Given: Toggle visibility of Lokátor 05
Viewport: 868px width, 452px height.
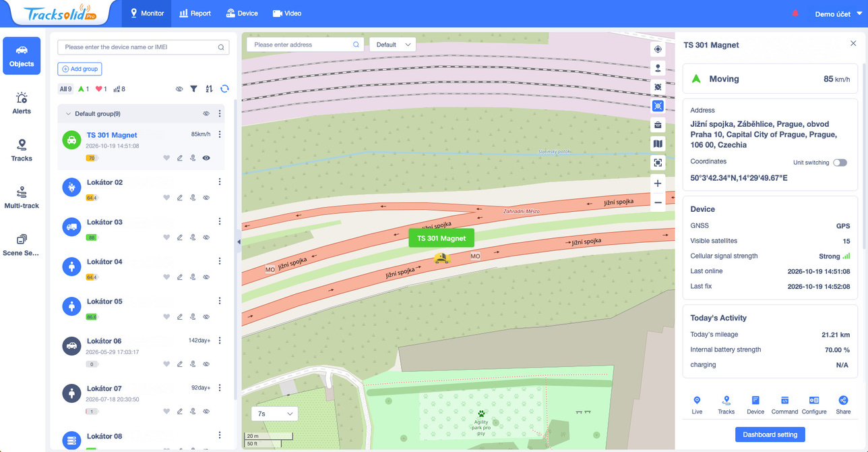Looking at the screenshot, I should [206, 316].
